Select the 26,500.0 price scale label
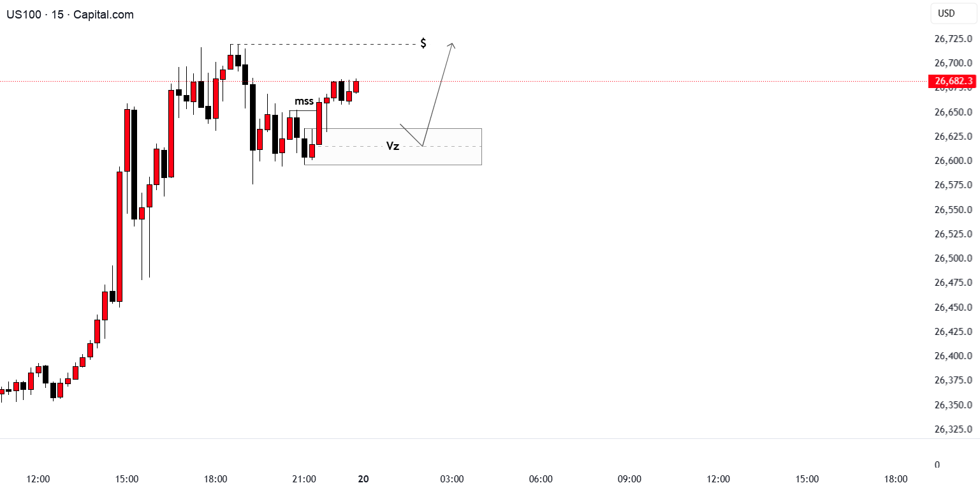Image resolution: width=980 pixels, height=490 pixels. [953, 258]
